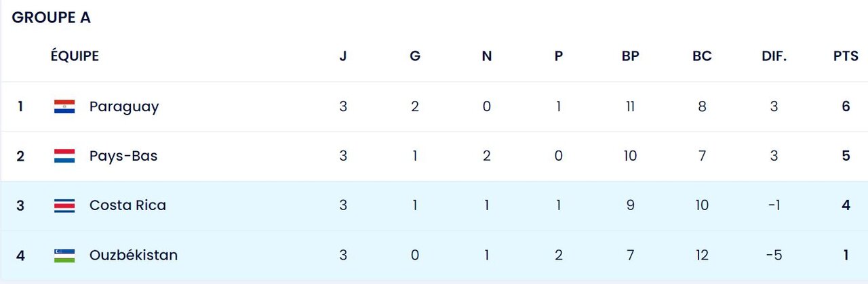Click the BP column header
This screenshot has height=284, width=868.
[x=631, y=56]
